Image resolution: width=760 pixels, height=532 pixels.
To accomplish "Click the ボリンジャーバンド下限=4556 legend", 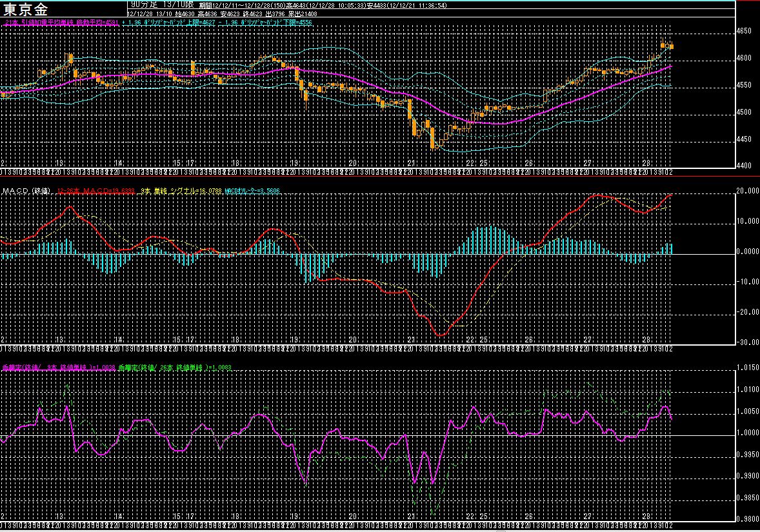I will click(266, 23).
